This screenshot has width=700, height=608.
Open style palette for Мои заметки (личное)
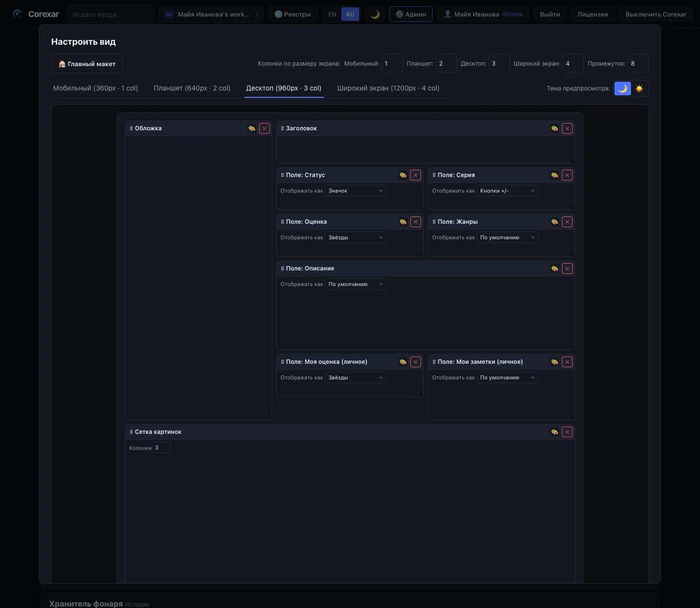coord(555,362)
